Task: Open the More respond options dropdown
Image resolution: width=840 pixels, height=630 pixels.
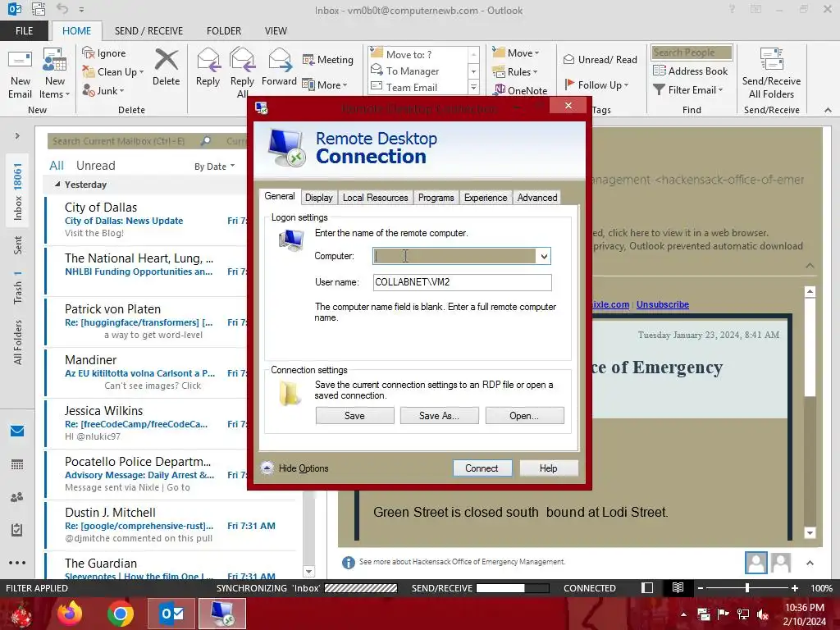Action: (x=325, y=84)
